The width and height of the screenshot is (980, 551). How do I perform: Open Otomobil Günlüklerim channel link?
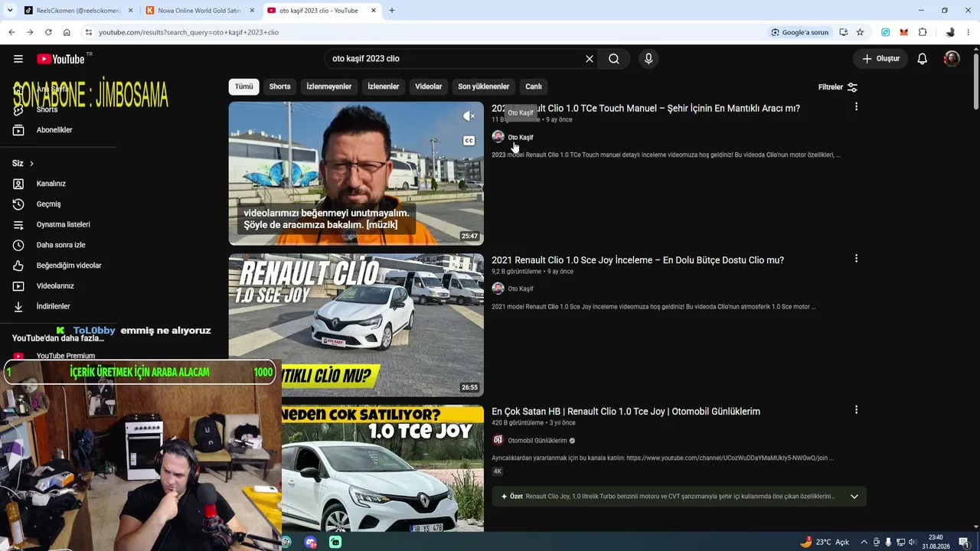pyautogui.click(x=537, y=441)
